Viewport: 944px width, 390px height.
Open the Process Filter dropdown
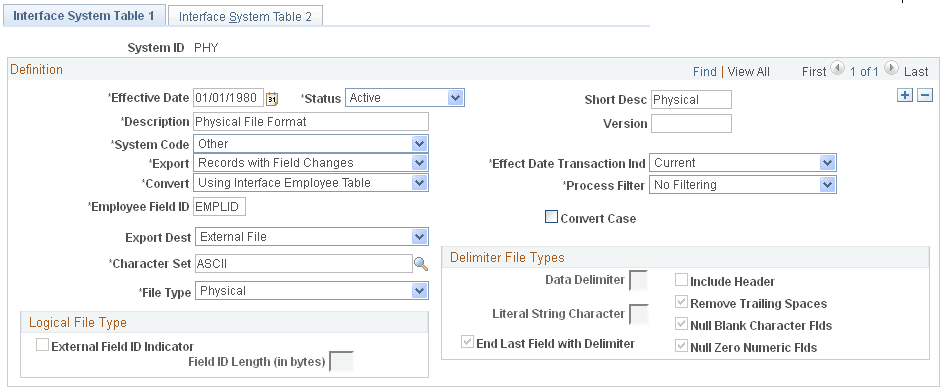pos(742,185)
